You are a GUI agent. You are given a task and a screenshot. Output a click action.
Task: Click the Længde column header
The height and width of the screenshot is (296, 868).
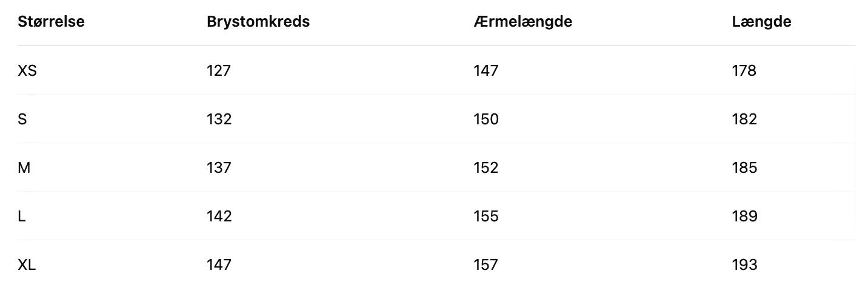[x=761, y=22]
